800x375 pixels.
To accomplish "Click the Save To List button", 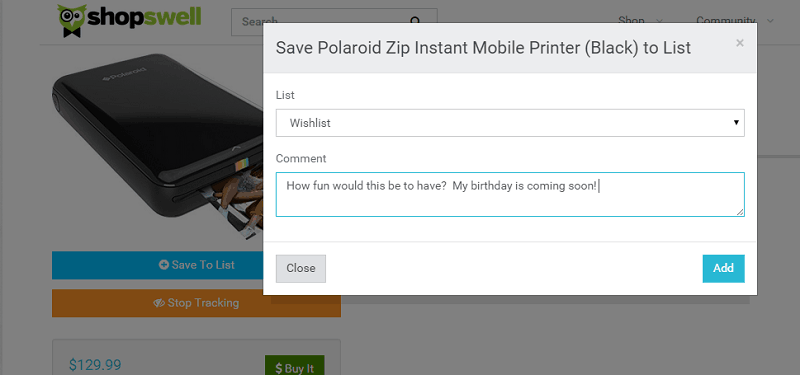I will (x=158, y=265).
